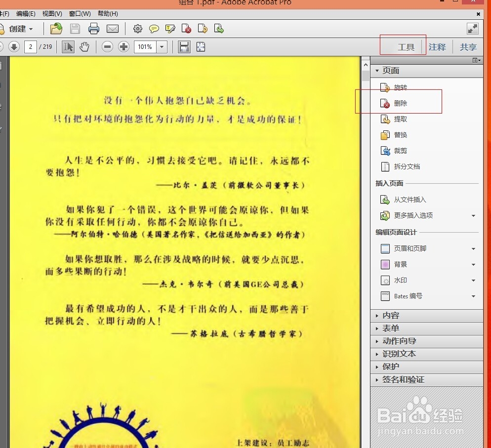491x448 pixels.
Task: Click the 页眉和页脚 icon
Action: tap(385, 248)
